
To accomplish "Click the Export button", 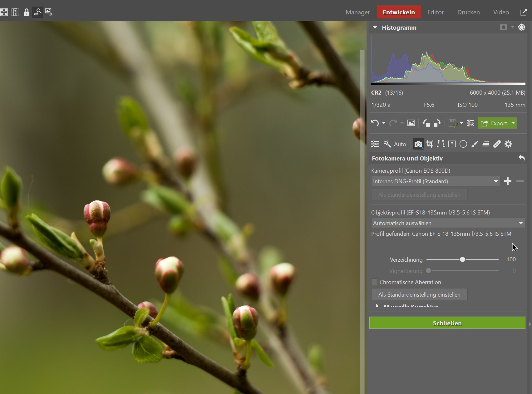I will (x=494, y=123).
